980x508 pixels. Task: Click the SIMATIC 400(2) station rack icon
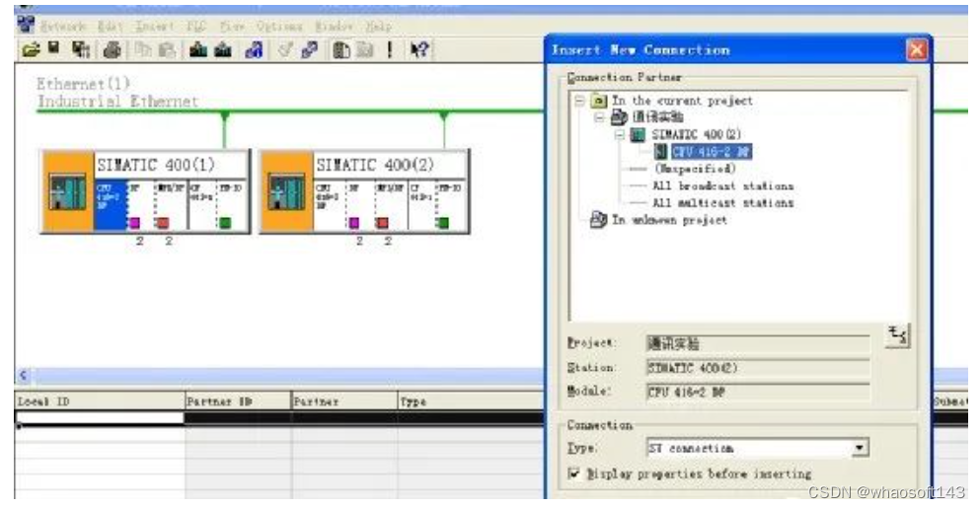point(286,191)
